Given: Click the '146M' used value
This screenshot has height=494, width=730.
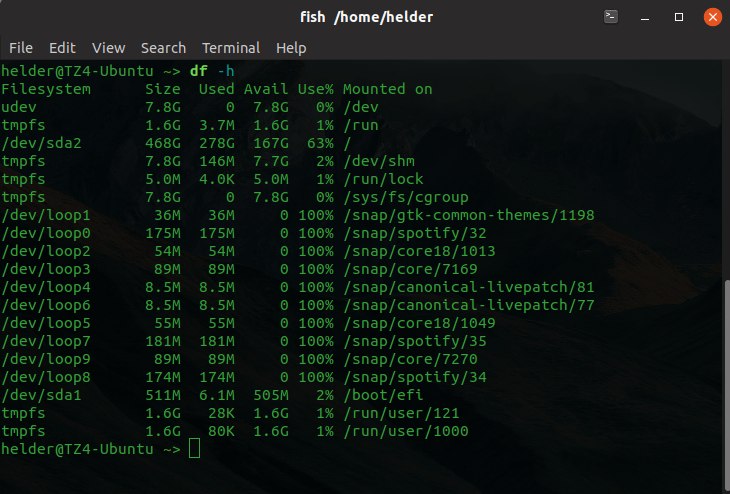Looking at the screenshot, I should click(216, 161).
